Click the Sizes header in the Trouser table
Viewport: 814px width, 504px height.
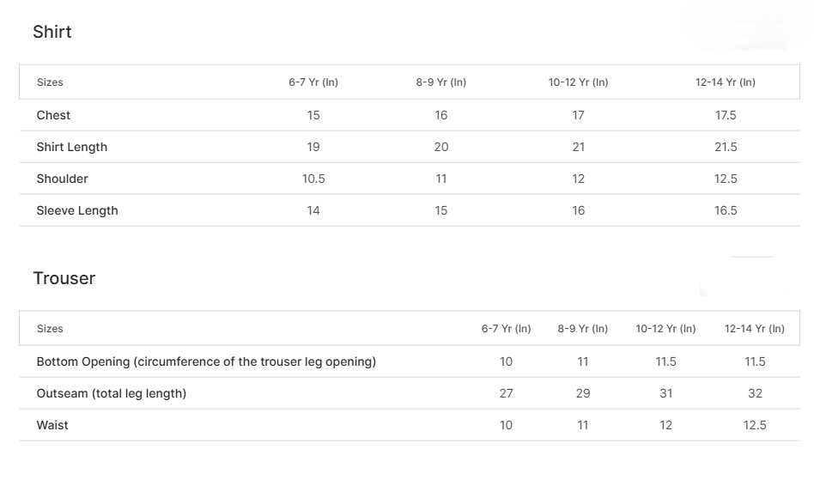coord(50,329)
